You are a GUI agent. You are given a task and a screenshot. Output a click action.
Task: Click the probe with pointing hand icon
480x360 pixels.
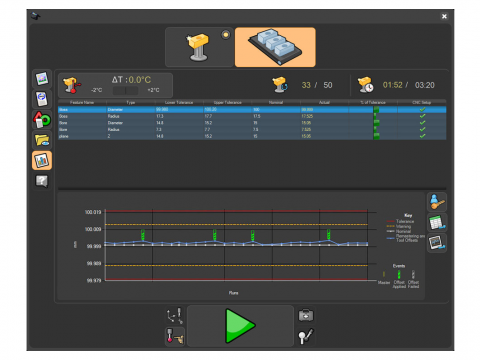click(x=175, y=336)
